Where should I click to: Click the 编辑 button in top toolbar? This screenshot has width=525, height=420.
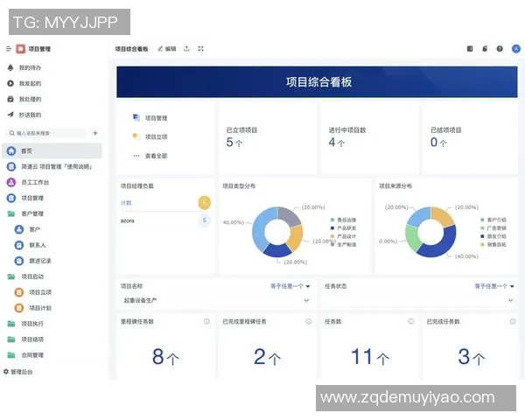[x=167, y=49]
